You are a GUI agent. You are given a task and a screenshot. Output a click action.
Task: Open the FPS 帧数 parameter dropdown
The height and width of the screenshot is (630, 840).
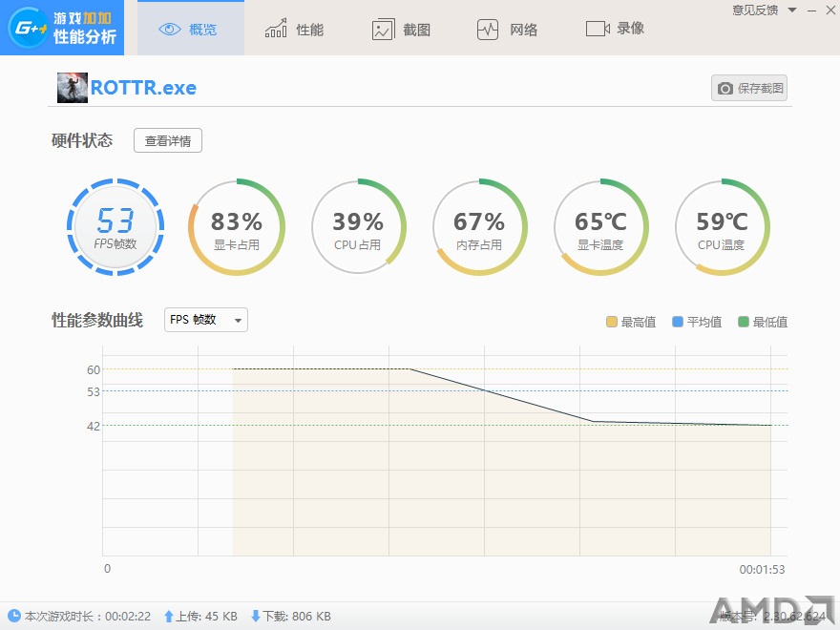[x=206, y=320]
